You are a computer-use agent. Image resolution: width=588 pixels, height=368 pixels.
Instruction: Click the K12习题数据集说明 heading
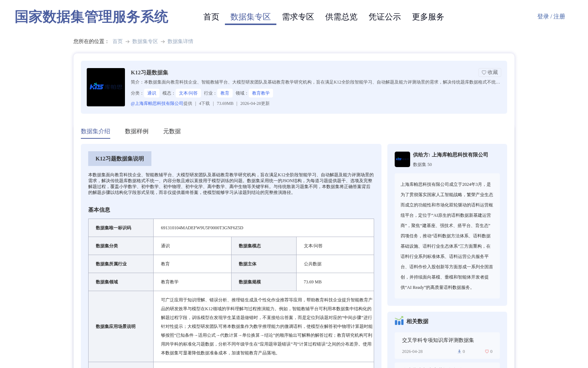(120, 159)
